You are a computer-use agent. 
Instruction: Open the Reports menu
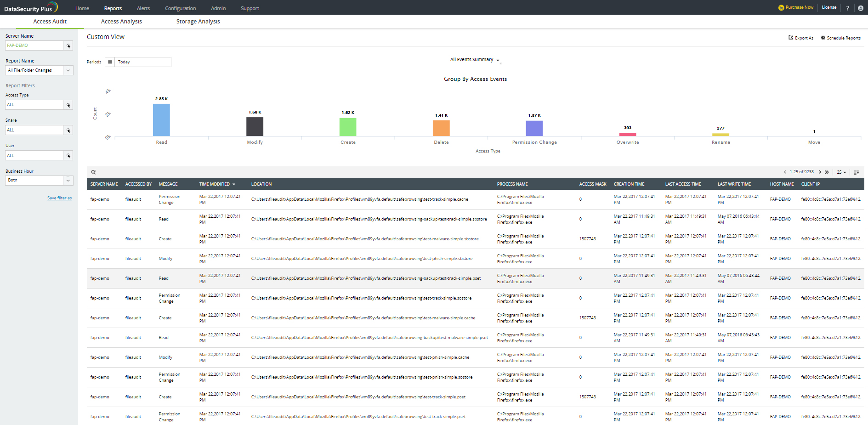click(113, 8)
